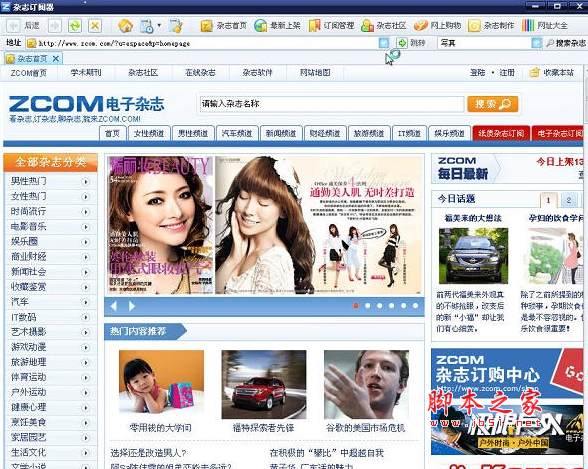588x469 pixels.
Task: Click the search field containing 写真
Action: pyautogui.click(x=485, y=43)
